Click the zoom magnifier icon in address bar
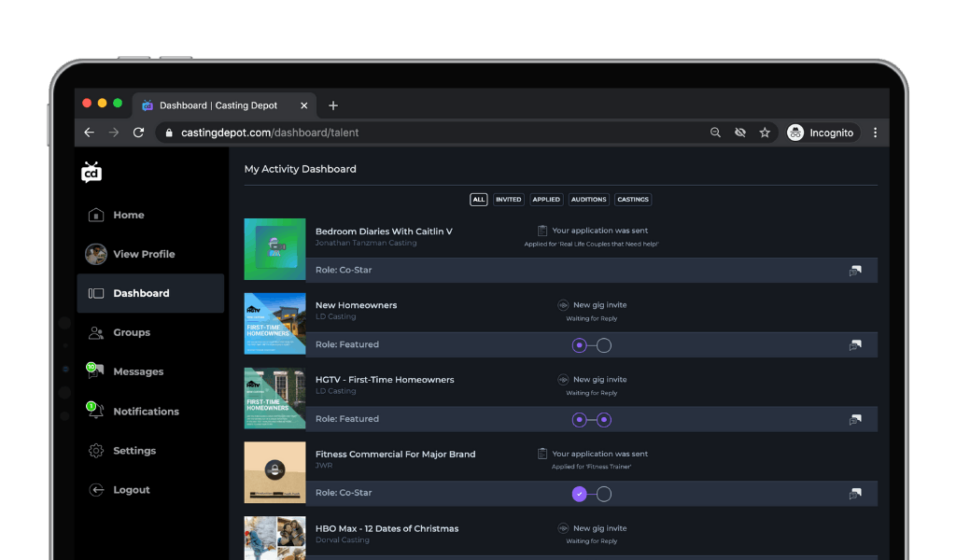The height and width of the screenshot is (560, 956). point(715,133)
